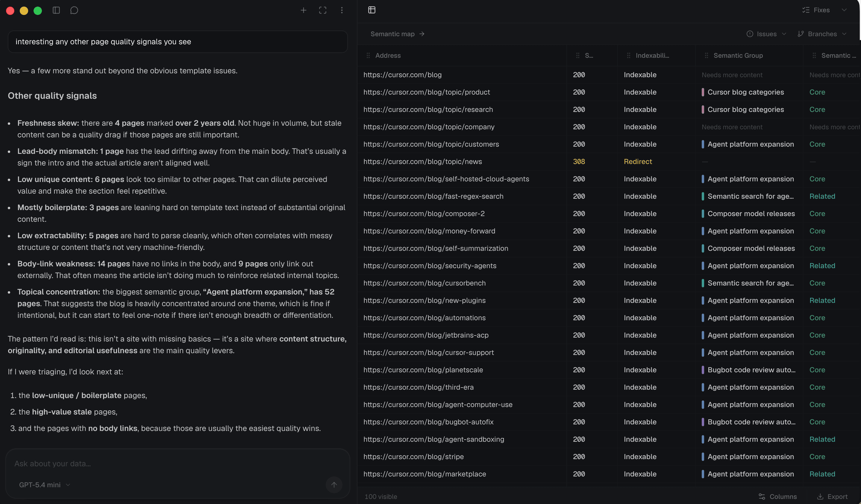This screenshot has width=861, height=504.
Task: Open the Semantic map link
Action: [x=397, y=34]
